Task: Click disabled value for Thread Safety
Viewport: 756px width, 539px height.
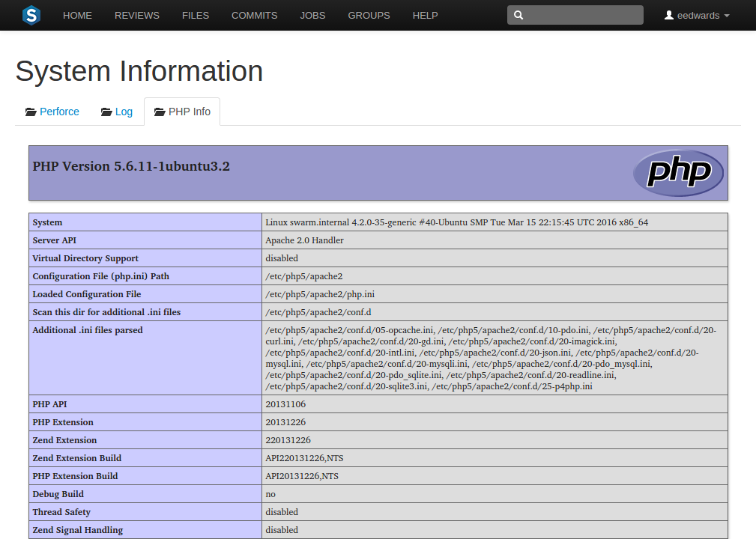Action: 282,512
